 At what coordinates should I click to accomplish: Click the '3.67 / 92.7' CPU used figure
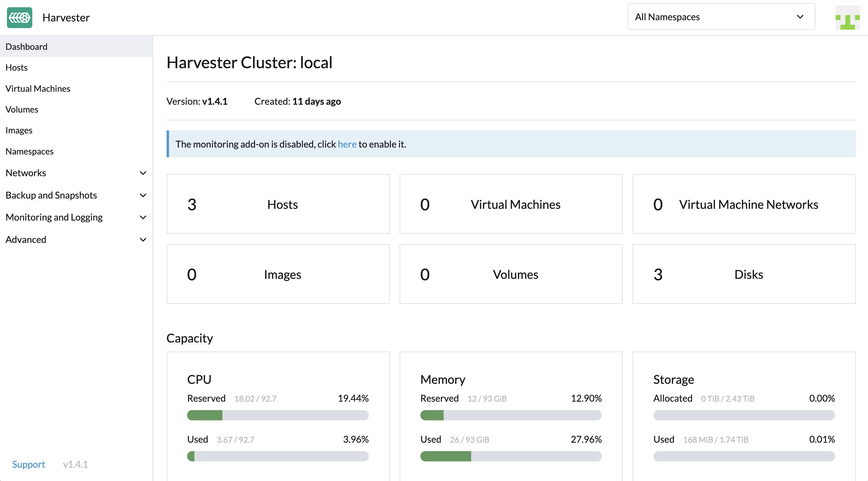click(235, 440)
